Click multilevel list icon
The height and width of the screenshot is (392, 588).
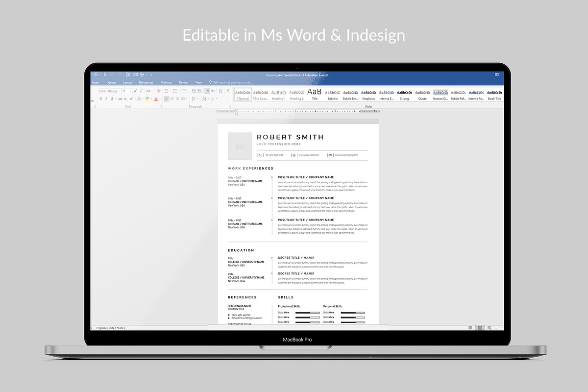click(183, 91)
